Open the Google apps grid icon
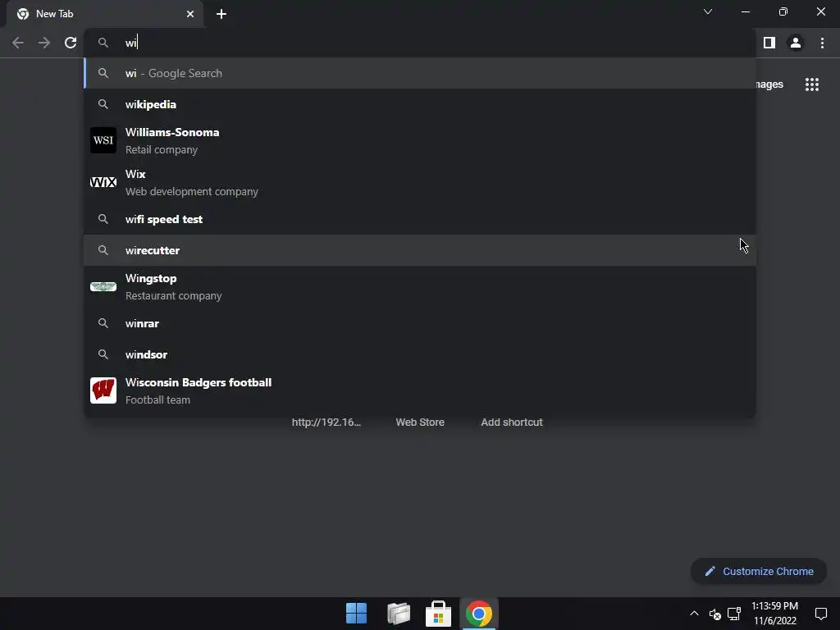 pos(812,84)
